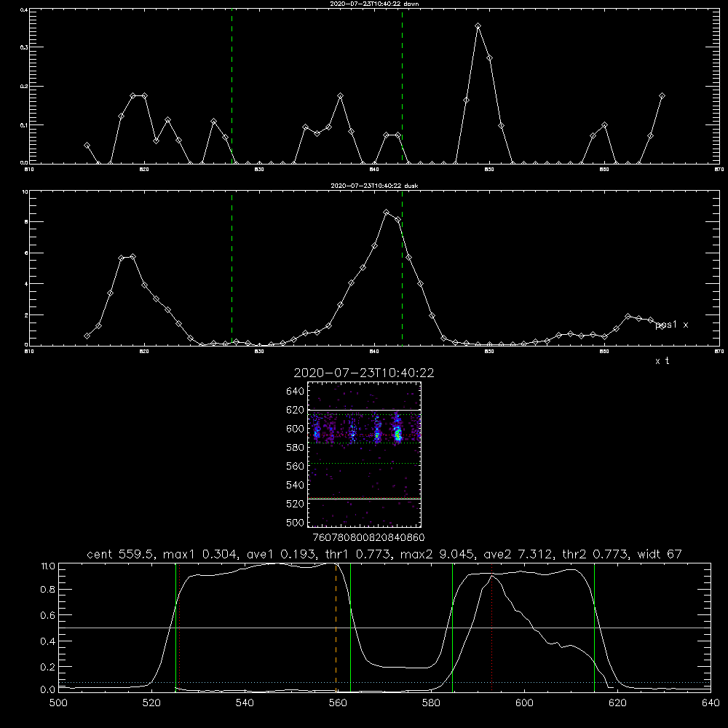The height and width of the screenshot is (728, 728).
Task: Click the left green dashed line in dawn plot
Action: 232,87
